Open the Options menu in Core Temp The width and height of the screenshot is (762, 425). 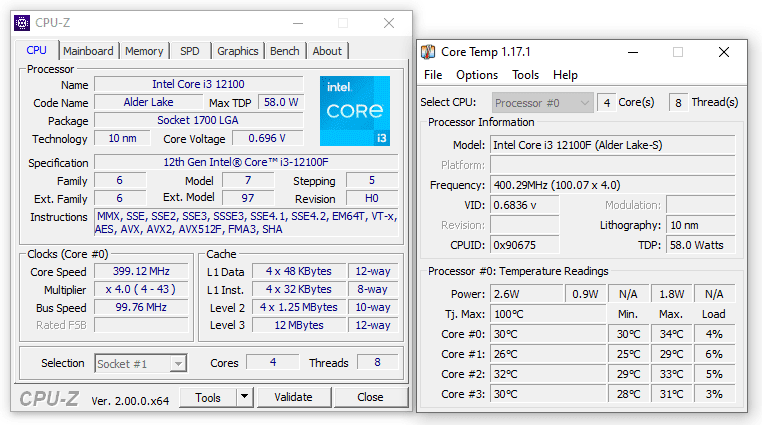[x=477, y=75]
